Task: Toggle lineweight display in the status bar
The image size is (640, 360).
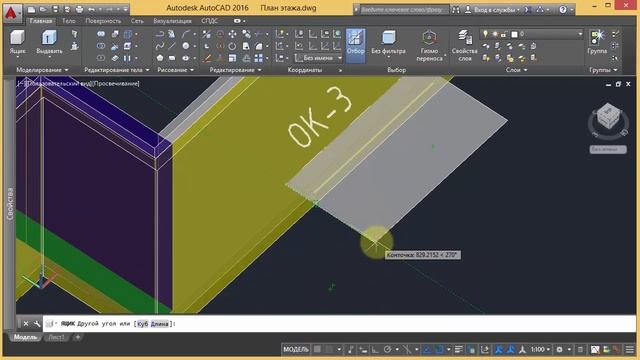Action: tap(459, 349)
